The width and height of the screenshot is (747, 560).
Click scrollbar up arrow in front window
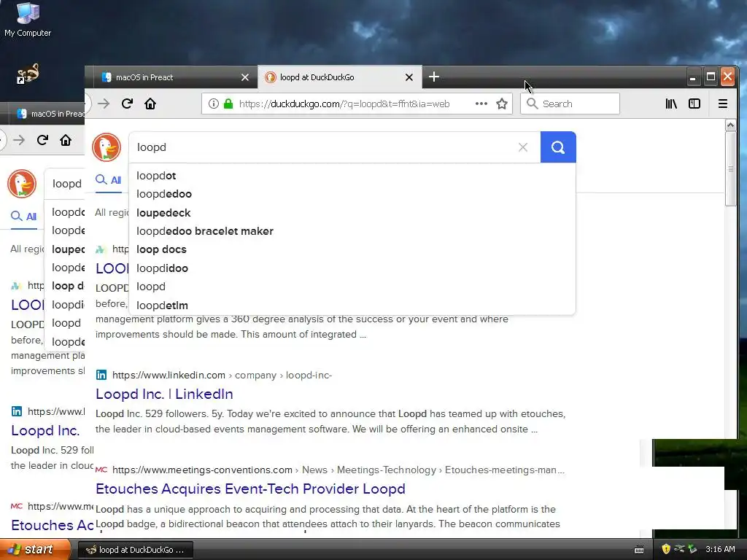point(730,125)
